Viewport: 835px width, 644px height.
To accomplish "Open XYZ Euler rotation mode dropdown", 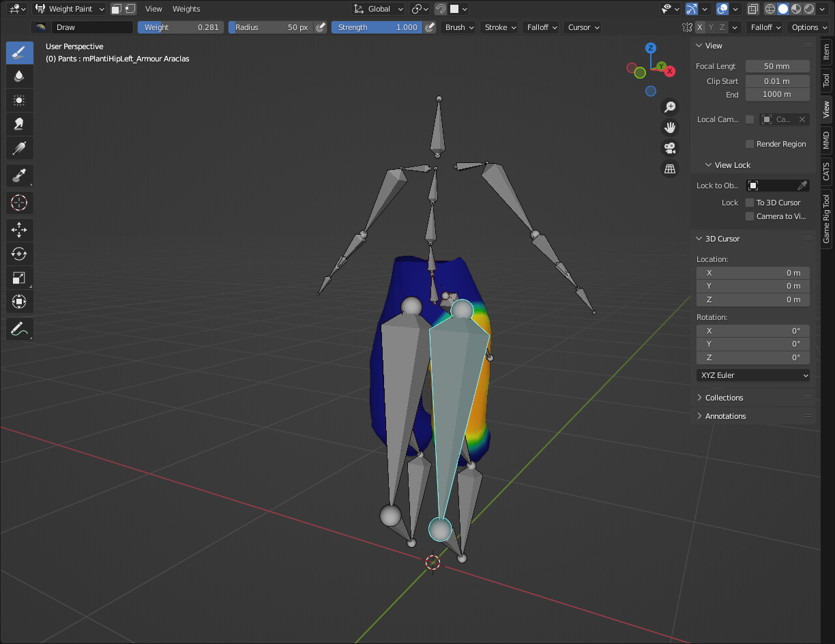I will 753,375.
